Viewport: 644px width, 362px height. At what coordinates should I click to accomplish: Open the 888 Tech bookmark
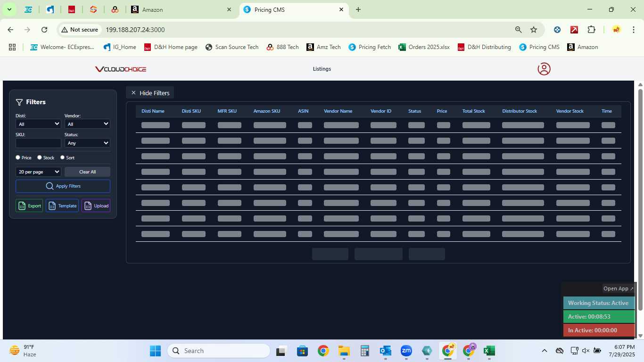point(282,47)
